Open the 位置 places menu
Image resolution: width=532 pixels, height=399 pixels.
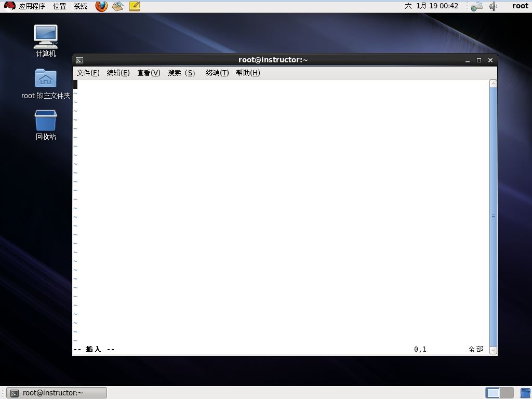(x=60, y=6)
